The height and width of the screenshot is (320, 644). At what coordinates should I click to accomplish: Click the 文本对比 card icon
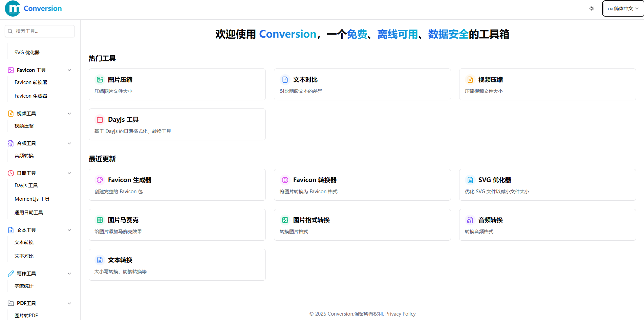pos(285,80)
